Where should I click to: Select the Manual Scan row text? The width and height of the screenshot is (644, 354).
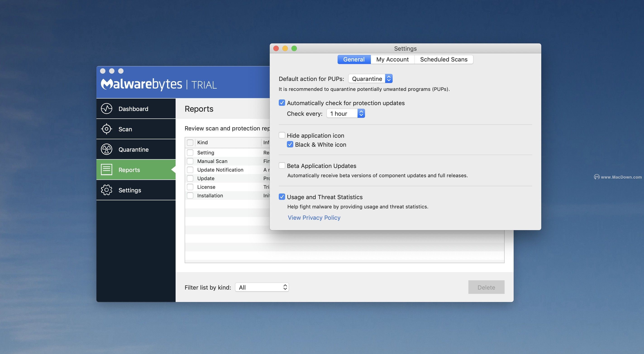click(212, 161)
